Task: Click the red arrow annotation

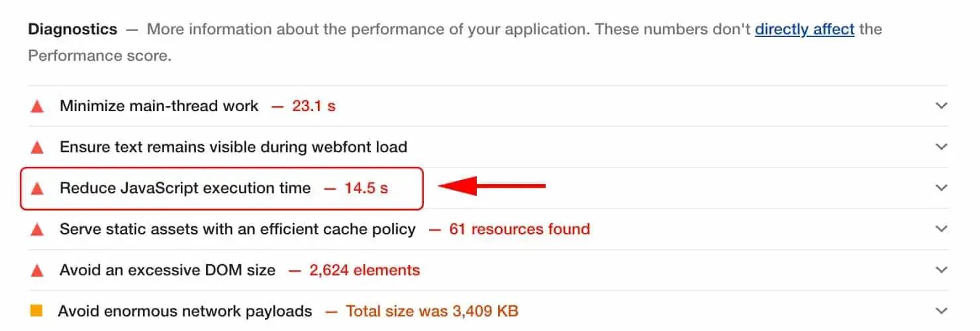Action: tap(491, 187)
